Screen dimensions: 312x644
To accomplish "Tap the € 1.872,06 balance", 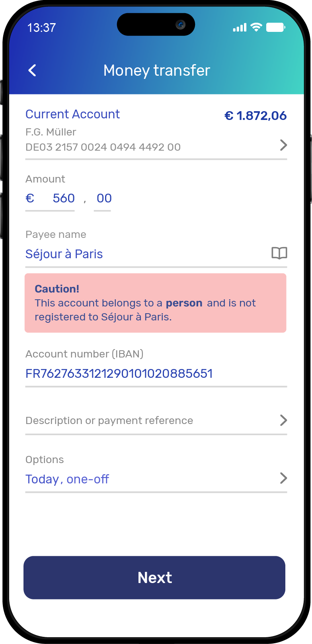I will click(x=255, y=116).
